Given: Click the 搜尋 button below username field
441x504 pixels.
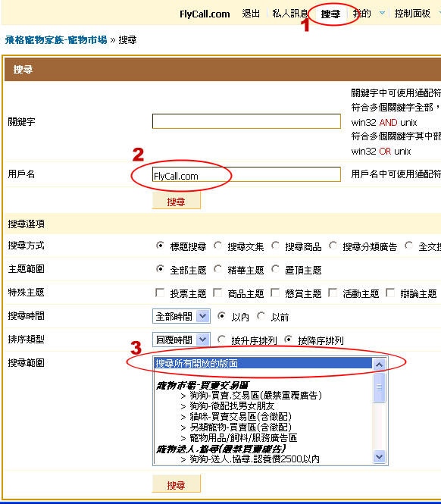Looking at the screenshot, I should (x=176, y=201).
